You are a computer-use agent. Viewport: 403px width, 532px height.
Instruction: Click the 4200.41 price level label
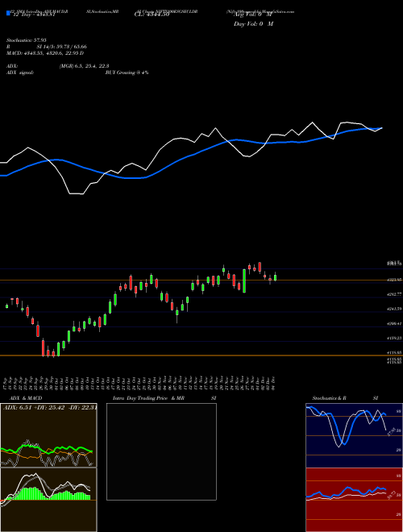coord(395,324)
